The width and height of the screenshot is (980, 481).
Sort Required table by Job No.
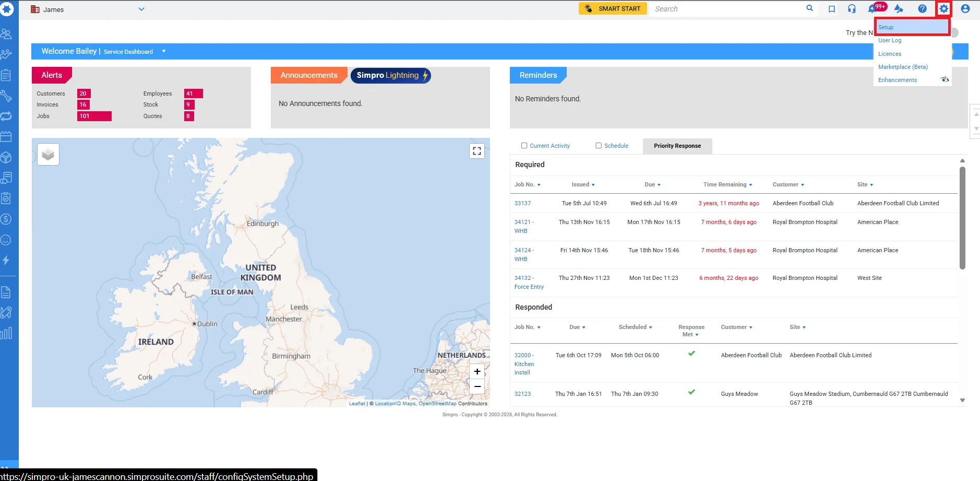pyautogui.click(x=528, y=184)
